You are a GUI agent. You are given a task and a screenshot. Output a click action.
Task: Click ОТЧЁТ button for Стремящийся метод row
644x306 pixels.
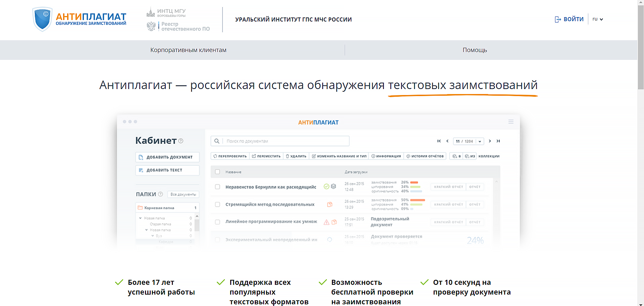click(475, 204)
